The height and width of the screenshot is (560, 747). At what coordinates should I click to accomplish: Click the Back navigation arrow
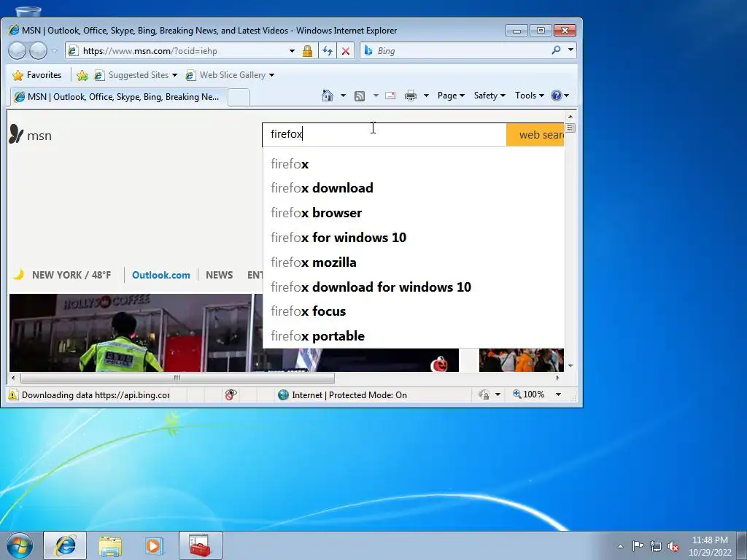click(x=18, y=50)
